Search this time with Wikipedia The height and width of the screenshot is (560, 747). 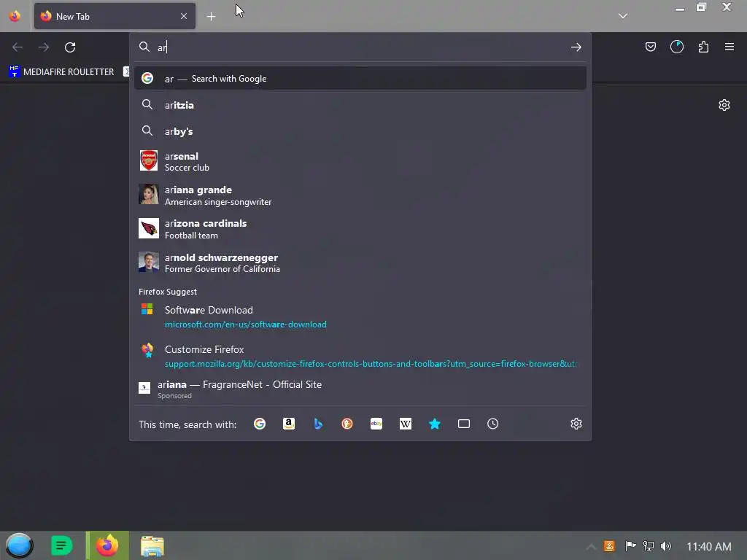(x=406, y=424)
